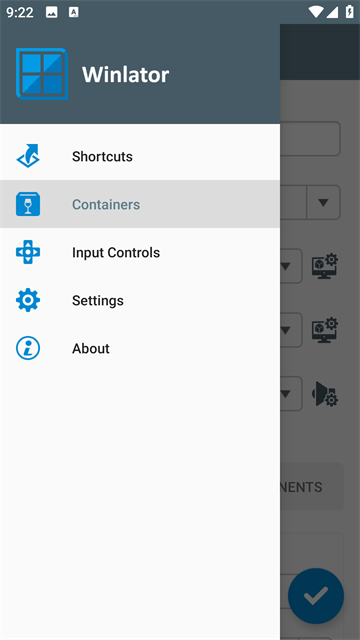Click the Containers wine glass icon
This screenshot has width=360, height=640.
click(x=28, y=204)
